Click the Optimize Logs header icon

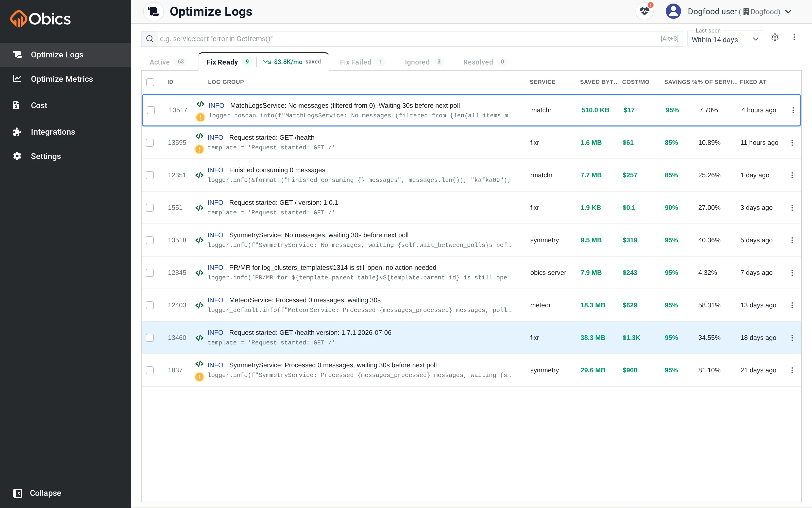pyautogui.click(x=153, y=11)
